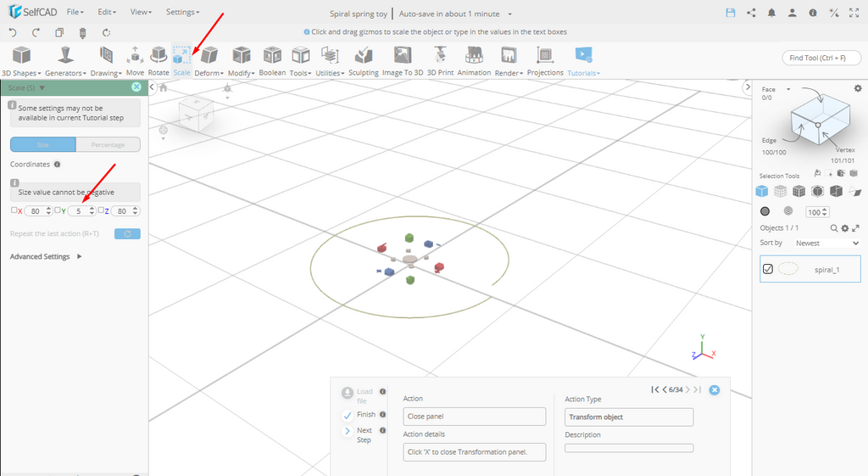Check the Z axis checkbox

101,210
